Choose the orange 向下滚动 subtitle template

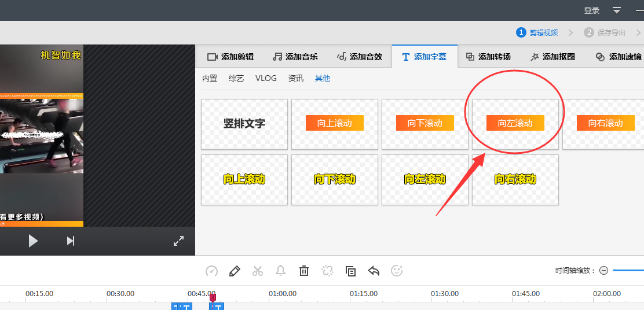[x=425, y=124]
